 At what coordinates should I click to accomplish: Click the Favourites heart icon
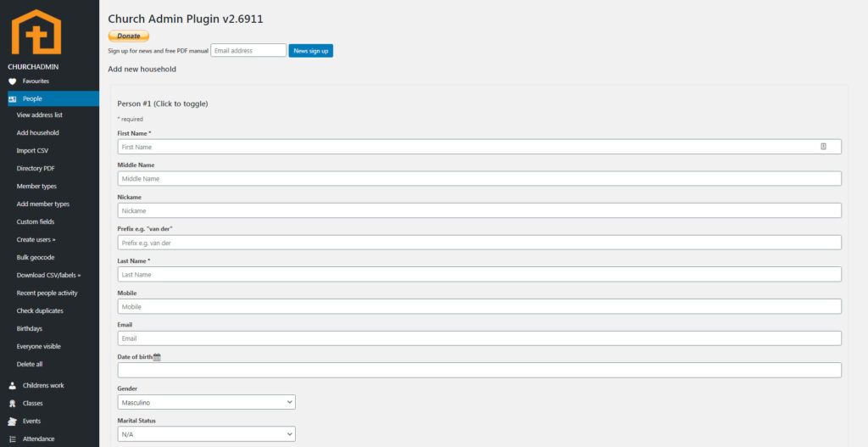coord(12,81)
